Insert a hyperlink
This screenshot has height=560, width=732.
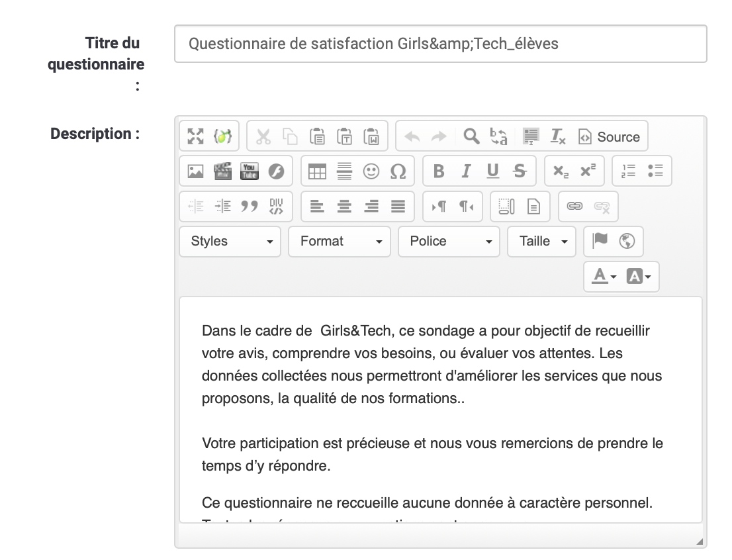(574, 206)
